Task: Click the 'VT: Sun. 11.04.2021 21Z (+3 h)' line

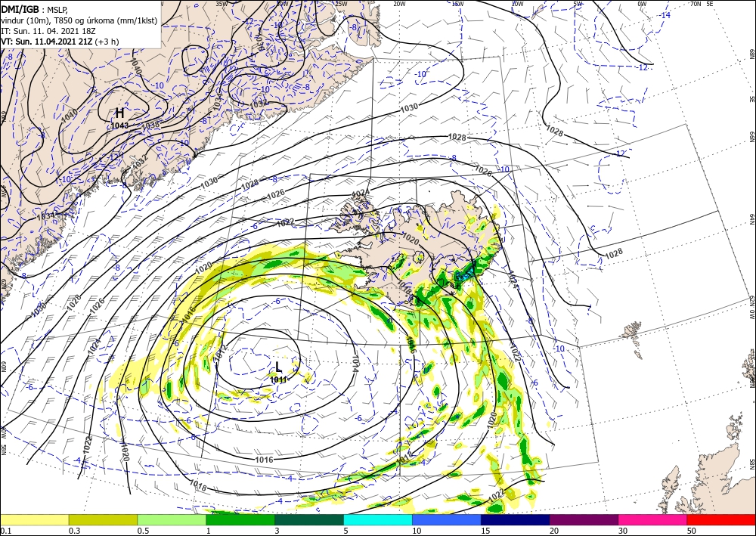Action: 60,42
